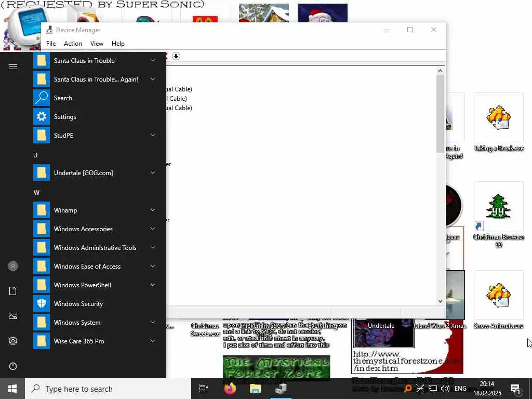The height and width of the screenshot is (399, 532).
Task: Click the 'Windows Ease of Access' label
Action: 87,267
